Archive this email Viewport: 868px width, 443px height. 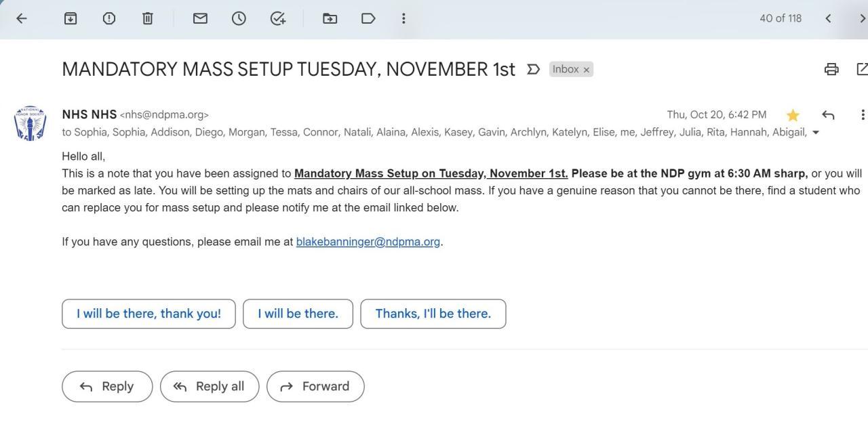point(71,18)
